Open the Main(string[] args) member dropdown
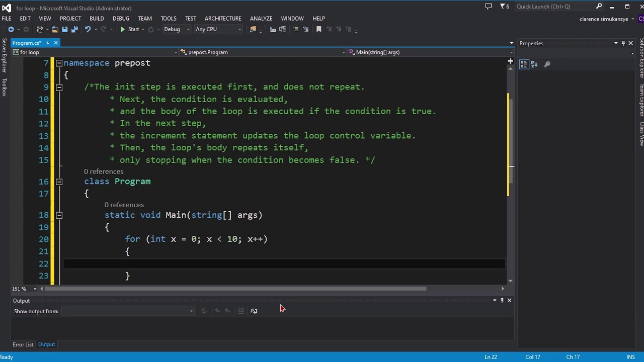 point(431,52)
